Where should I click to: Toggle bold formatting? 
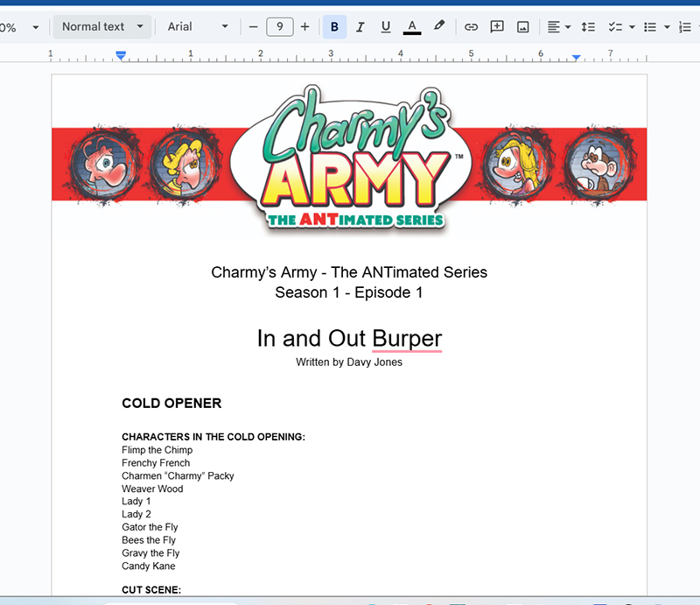(334, 27)
